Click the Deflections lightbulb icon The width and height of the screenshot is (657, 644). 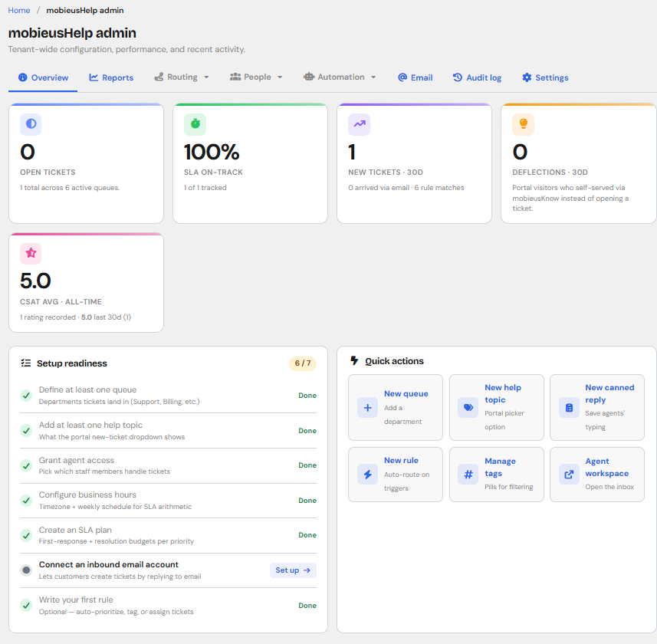coord(523,124)
